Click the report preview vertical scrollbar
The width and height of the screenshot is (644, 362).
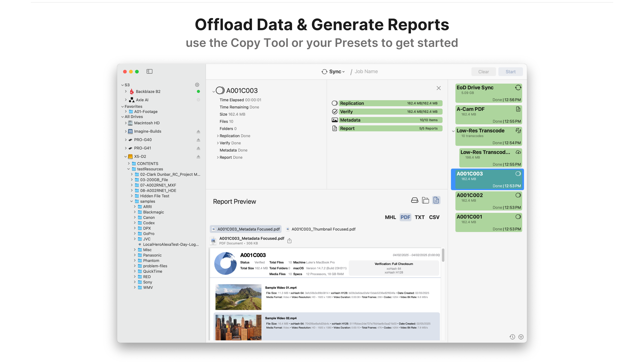coord(443,255)
